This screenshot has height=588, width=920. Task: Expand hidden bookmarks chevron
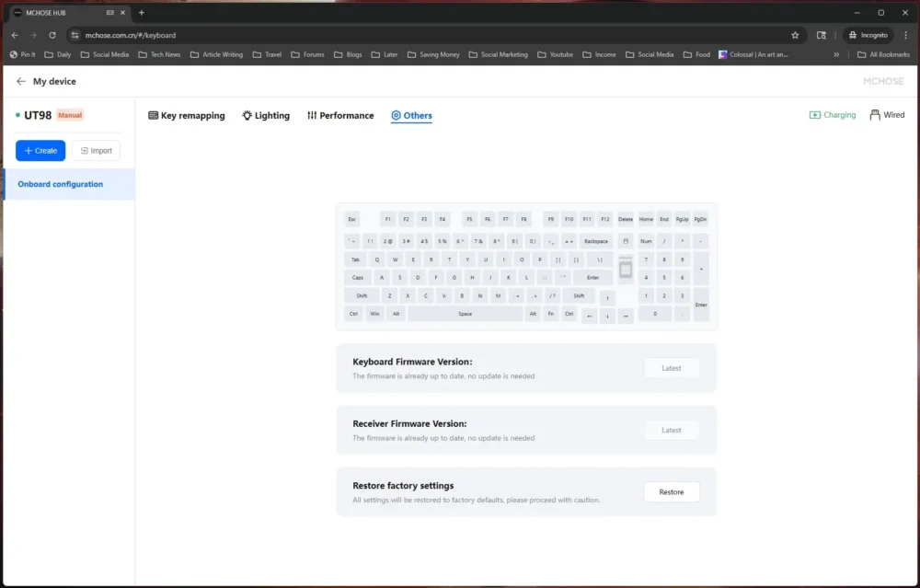[836, 54]
